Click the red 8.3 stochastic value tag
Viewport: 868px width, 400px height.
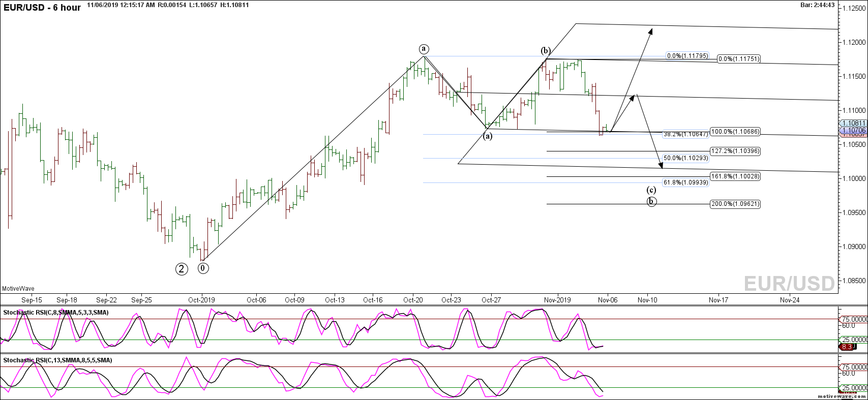coord(847,347)
